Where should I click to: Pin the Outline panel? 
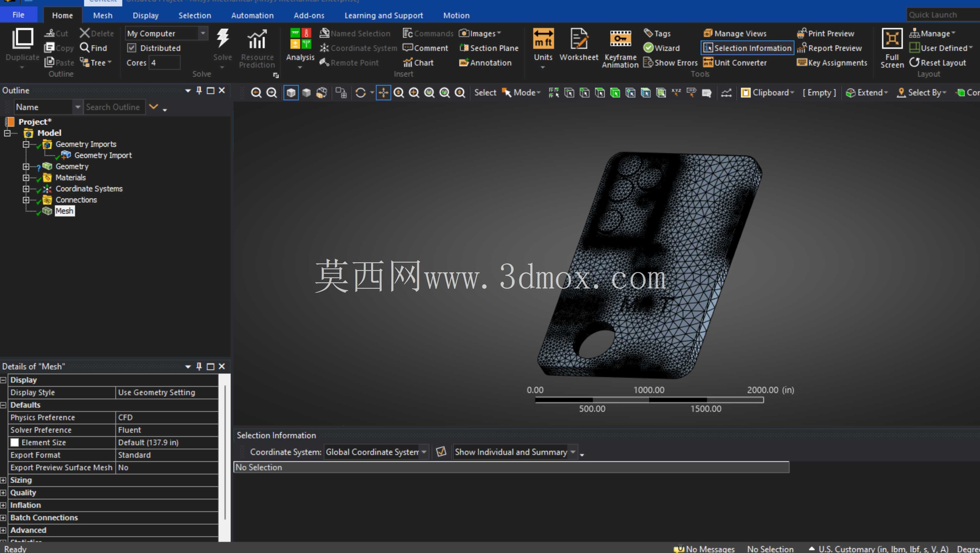point(199,90)
